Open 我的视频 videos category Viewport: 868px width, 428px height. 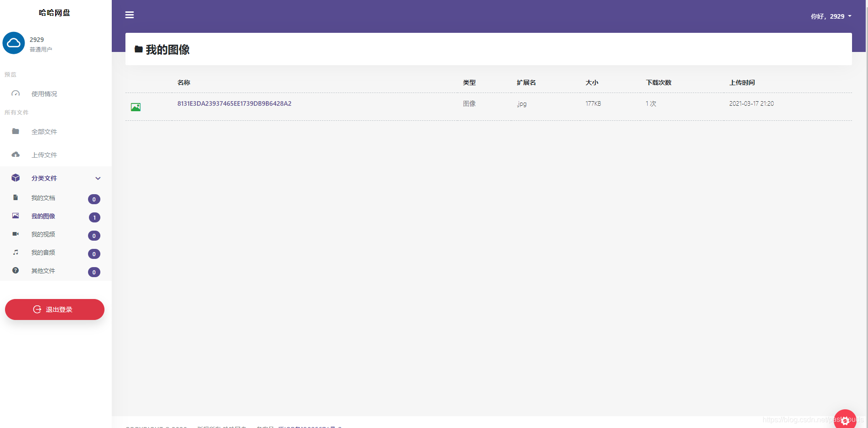[x=43, y=234]
